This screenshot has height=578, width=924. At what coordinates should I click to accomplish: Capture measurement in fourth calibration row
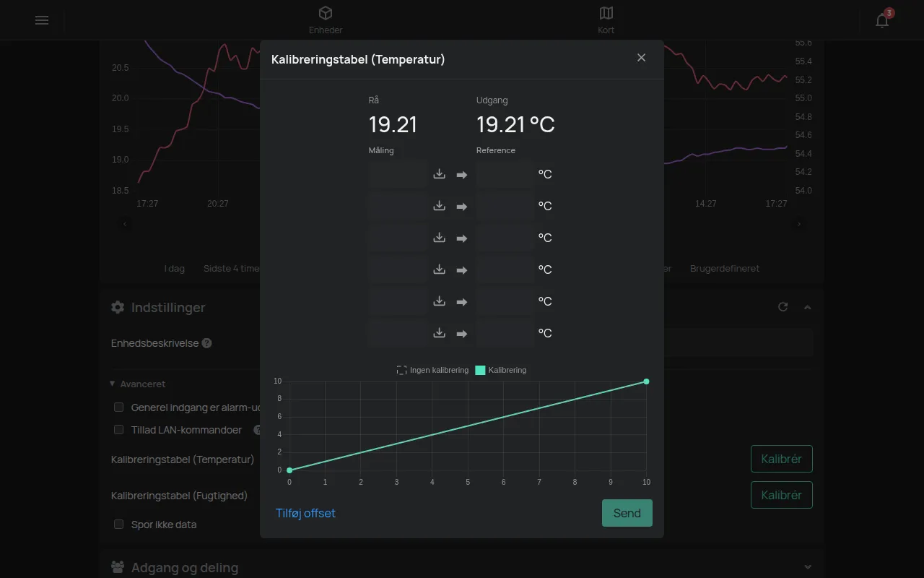(x=439, y=269)
